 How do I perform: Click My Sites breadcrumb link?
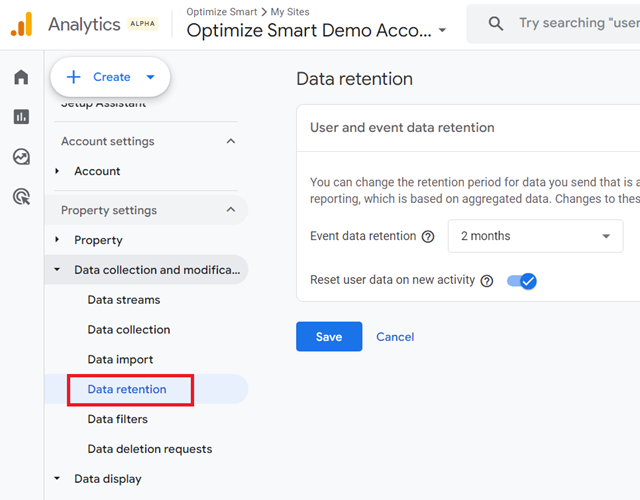[x=290, y=12]
